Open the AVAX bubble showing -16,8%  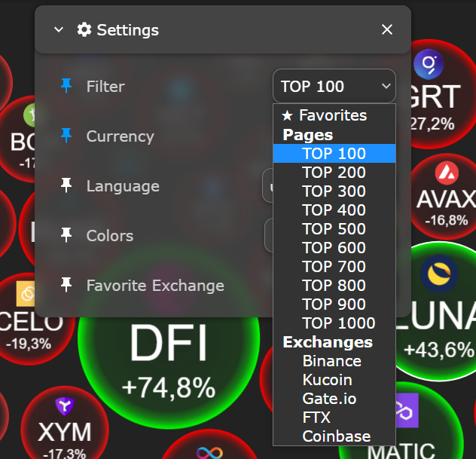444,197
